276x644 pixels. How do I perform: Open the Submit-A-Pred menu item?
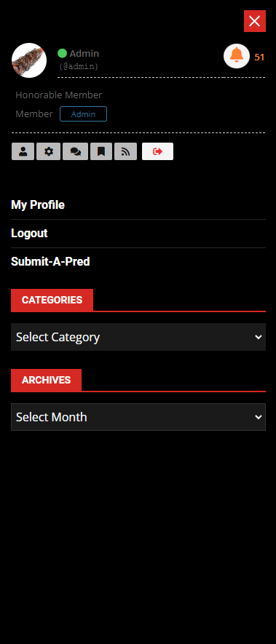(50, 262)
